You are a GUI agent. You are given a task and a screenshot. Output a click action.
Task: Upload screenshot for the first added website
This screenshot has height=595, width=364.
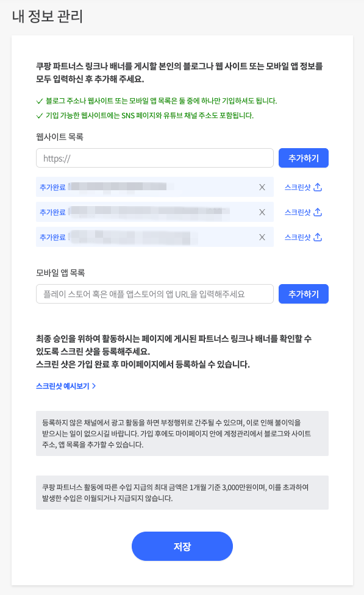[x=316, y=186]
